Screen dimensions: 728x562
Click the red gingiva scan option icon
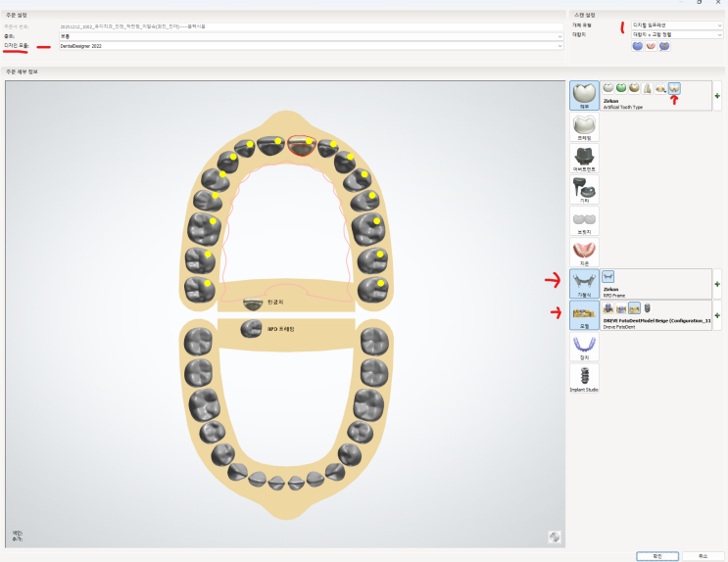click(651, 46)
